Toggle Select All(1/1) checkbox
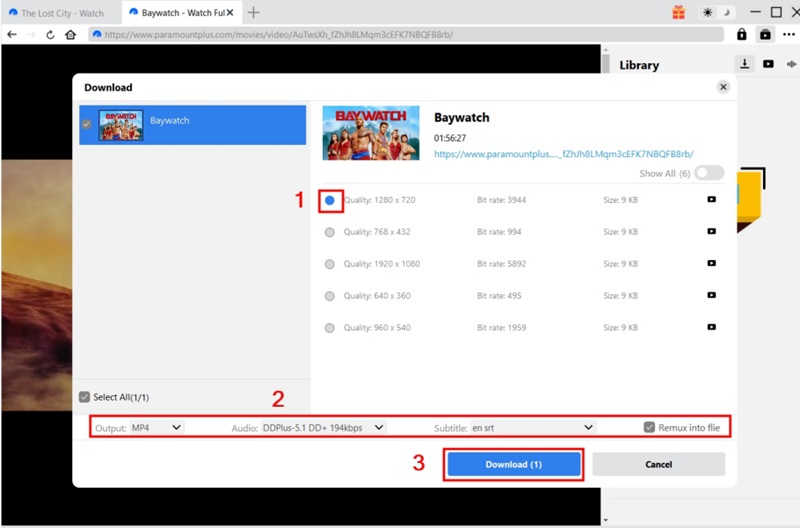 [85, 397]
